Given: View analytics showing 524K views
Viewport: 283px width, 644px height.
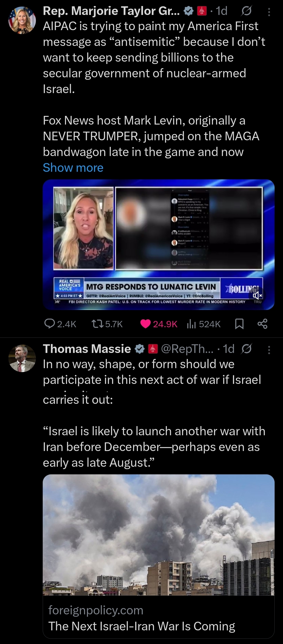Looking at the screenshot, I should click(204, 324).
